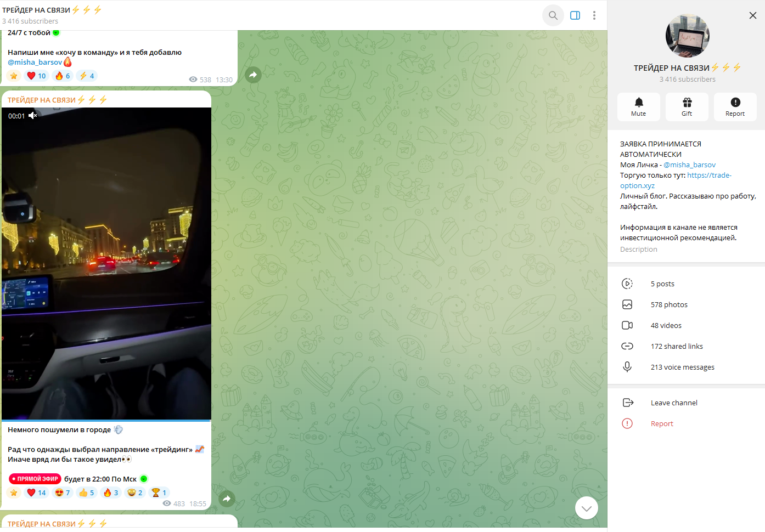Show the 48 videos section

[x=686, y=325]
